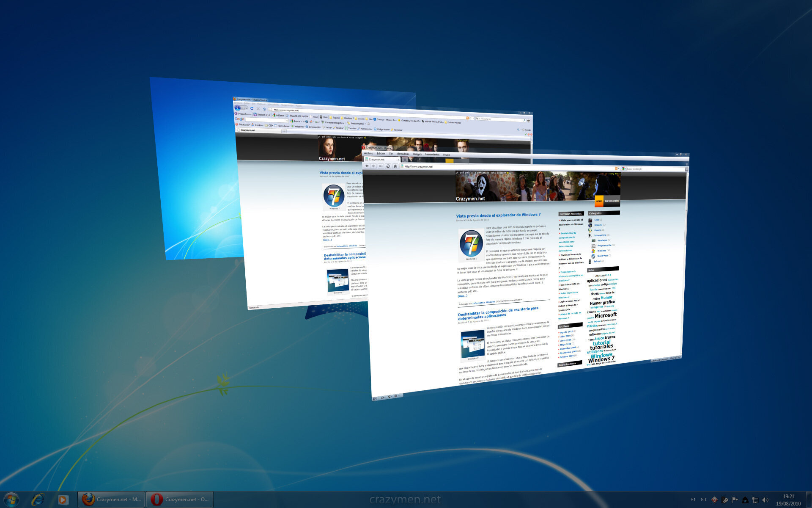Open Opera search engine dropdown
Image resolution: width=812 pixels, height=508 pixels.
(x=623, y=169)
